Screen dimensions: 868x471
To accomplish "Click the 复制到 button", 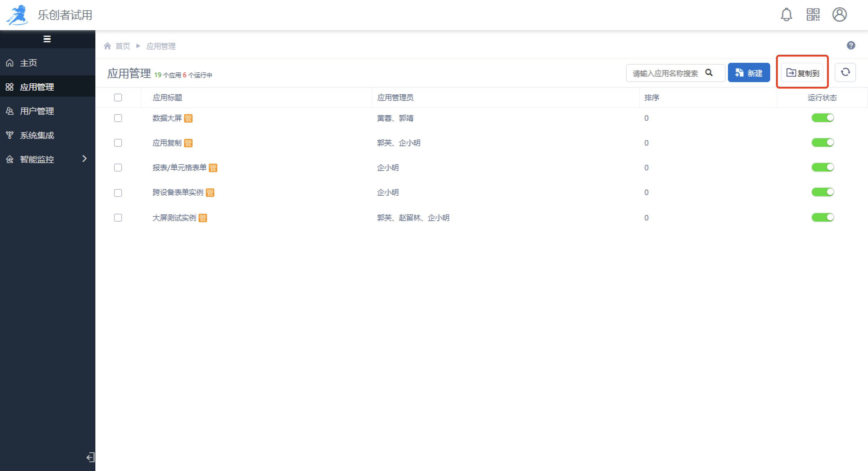I will 802,73.
